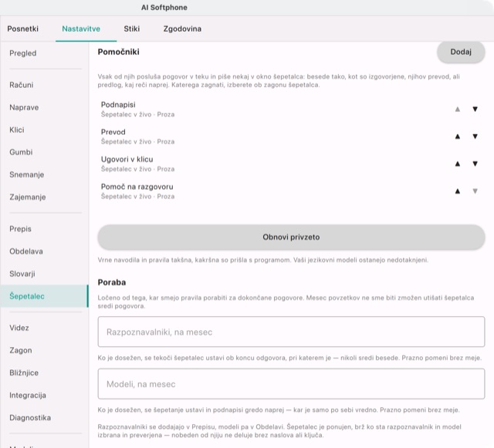Image resolution: width=494 pixels, height=448 pixels.
Task: Select Snemanje in the sidebar
Action: click(45, 175)
